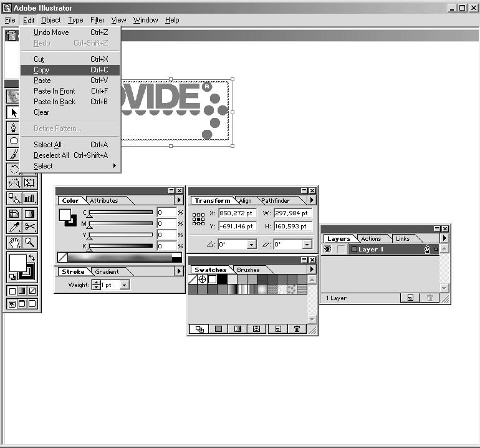Select the Reflect tool
Screen dimensions: 480x448
14,183
